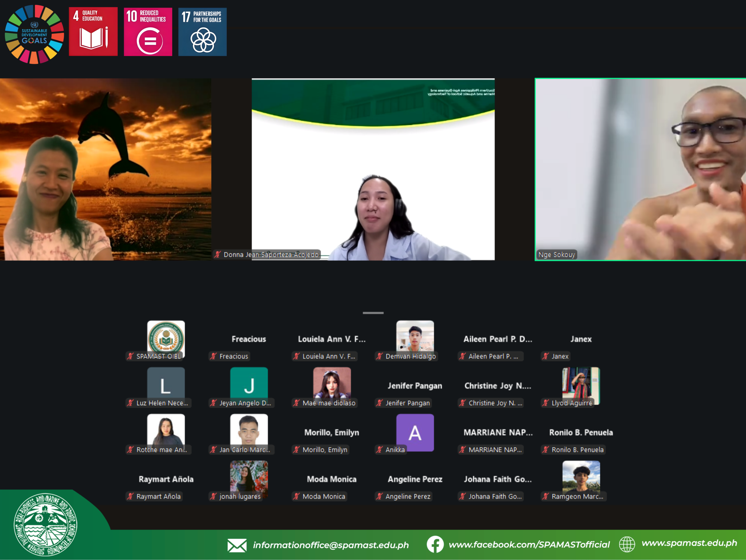Click the globe website icon
The height and width of the screenshot is (560, 746).
pyautogui.click(x=627, y=544)
